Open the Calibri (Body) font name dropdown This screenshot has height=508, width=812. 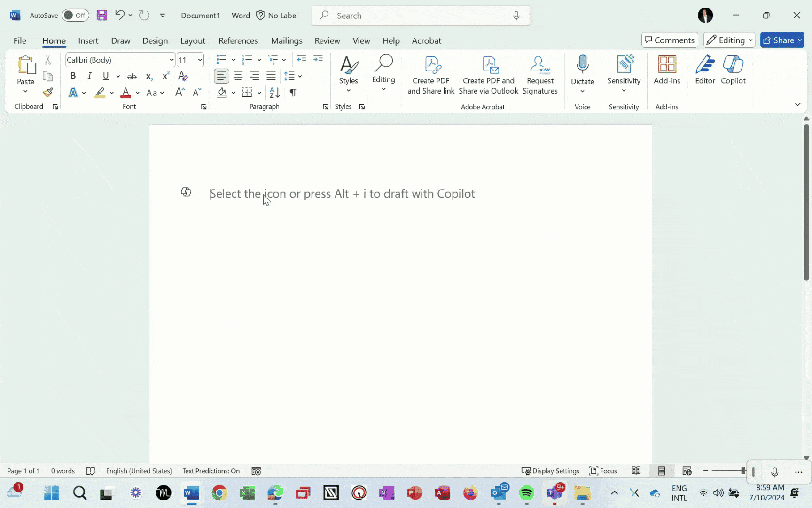click(172, 60)
